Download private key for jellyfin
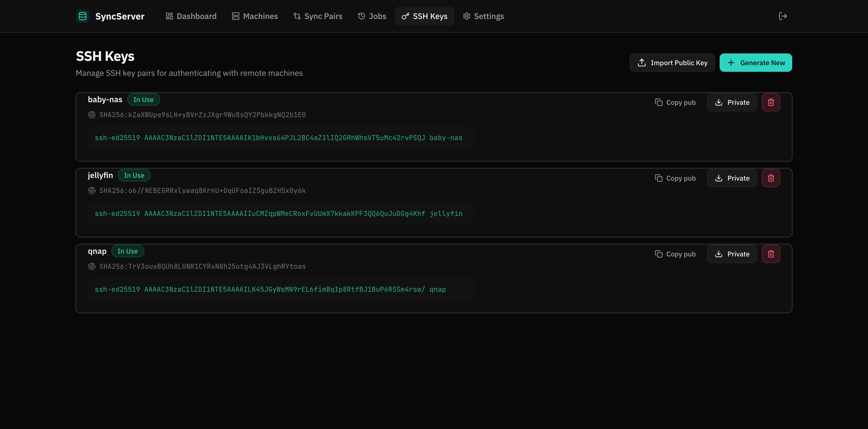This screenshot has height=429, width=868. point(732,178)
